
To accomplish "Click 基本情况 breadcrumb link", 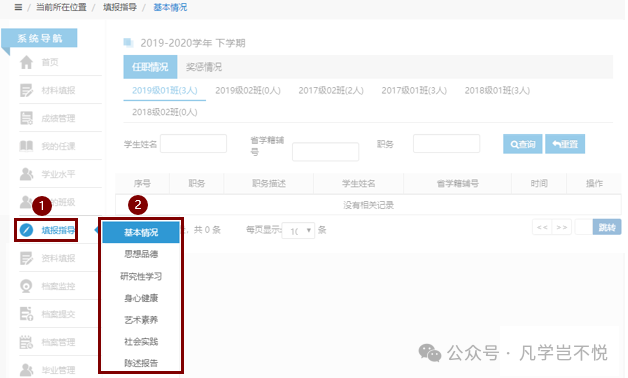I will point(170,7).
